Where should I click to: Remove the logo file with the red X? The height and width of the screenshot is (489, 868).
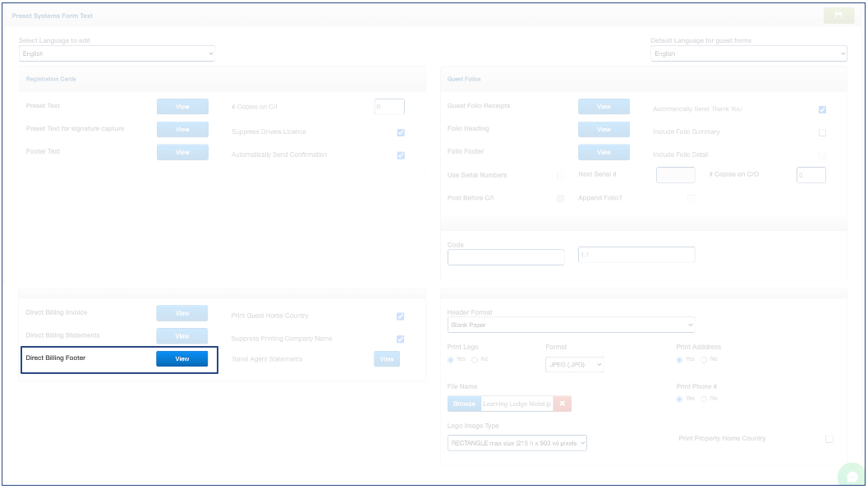click(562, 404)
